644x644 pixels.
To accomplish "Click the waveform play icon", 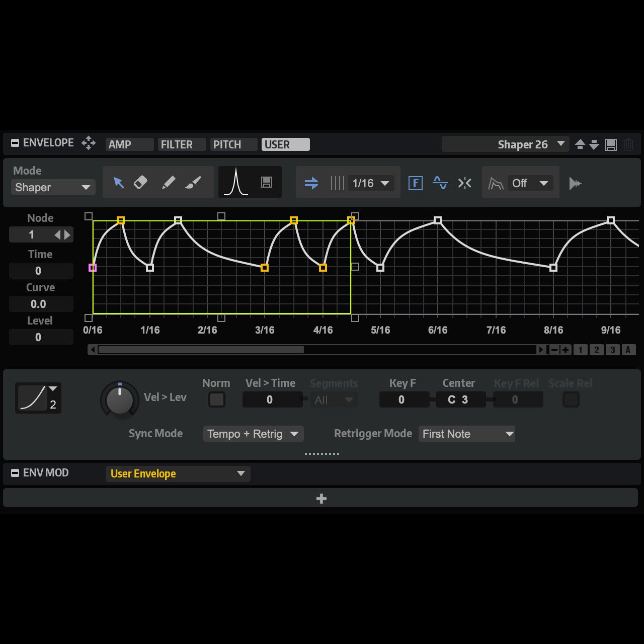I will click(x=575, y=183).
